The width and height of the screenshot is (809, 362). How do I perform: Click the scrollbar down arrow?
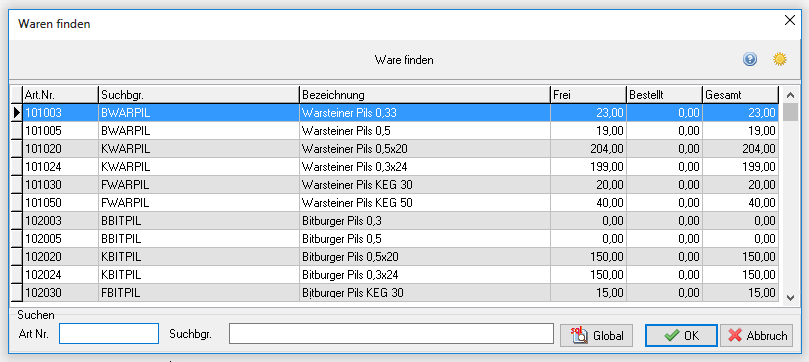(790, 297)
